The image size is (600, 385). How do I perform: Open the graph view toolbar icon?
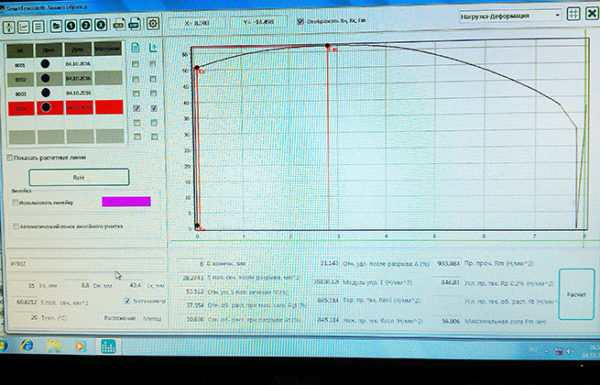(23, 27)
